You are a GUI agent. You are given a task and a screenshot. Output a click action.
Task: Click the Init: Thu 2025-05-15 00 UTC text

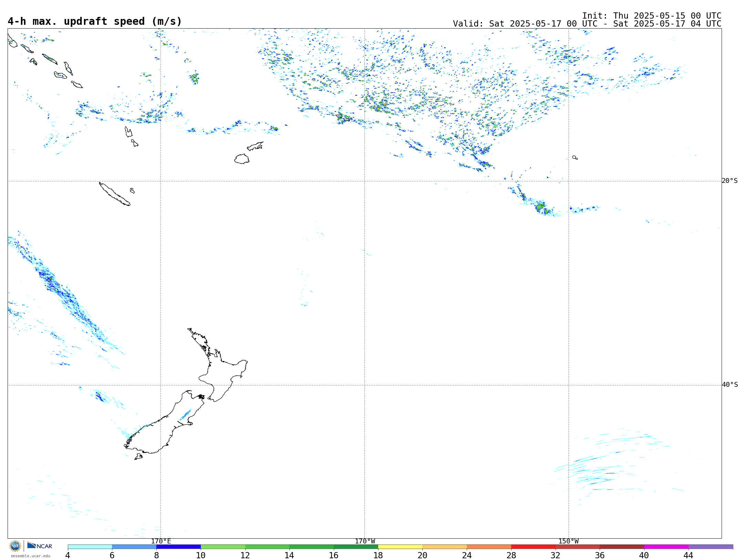(x=652, y=16)
